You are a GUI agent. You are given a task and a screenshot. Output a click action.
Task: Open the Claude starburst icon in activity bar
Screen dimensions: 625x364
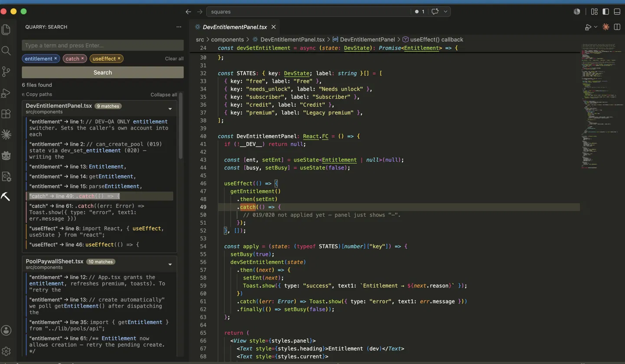(x=6, y=134)
